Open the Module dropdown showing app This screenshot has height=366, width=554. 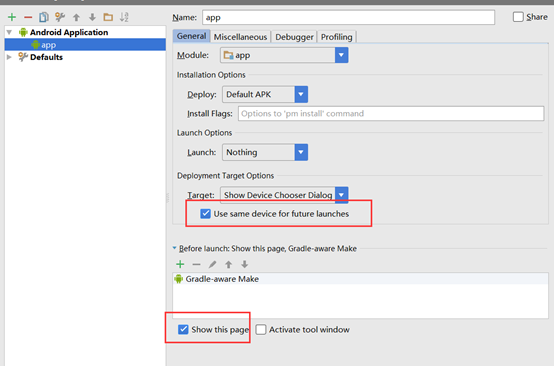coord(284,55)
